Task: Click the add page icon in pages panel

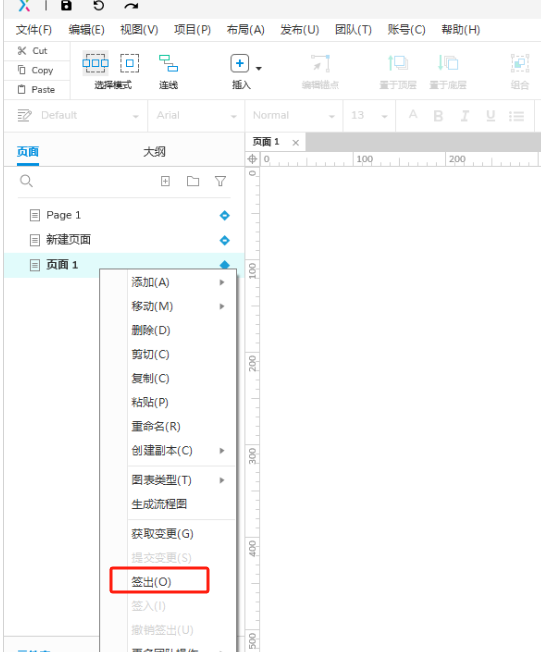Action: pos(166,181)
